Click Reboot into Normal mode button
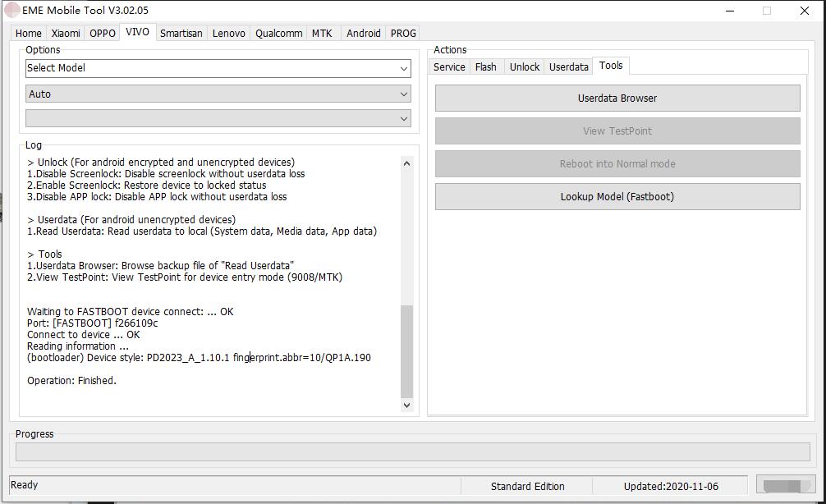Screen dimensions: 826x504 (x=617, y=164)
